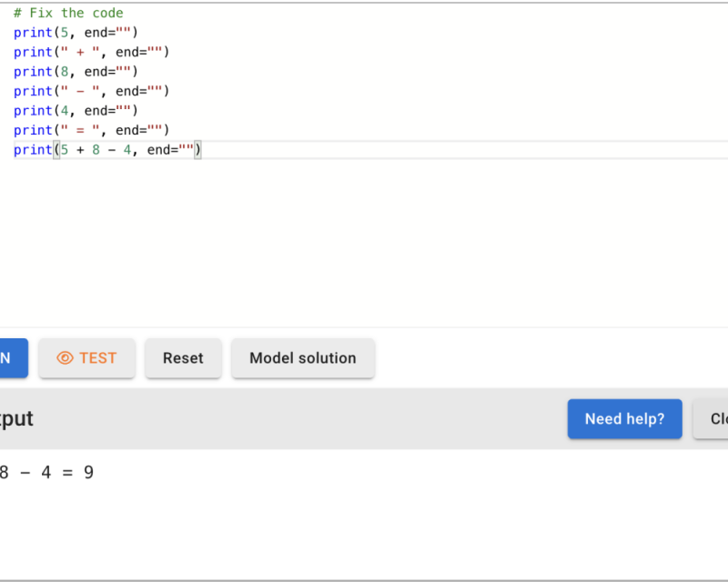Open the Model solution
This screenshot has height=582, width=728.
302,357
